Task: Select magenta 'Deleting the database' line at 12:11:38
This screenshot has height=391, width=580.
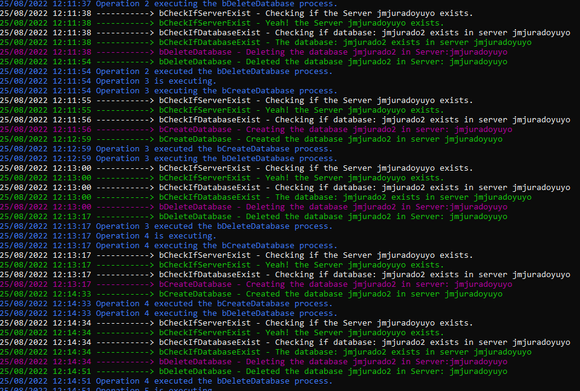Action: tap(254, 52)
